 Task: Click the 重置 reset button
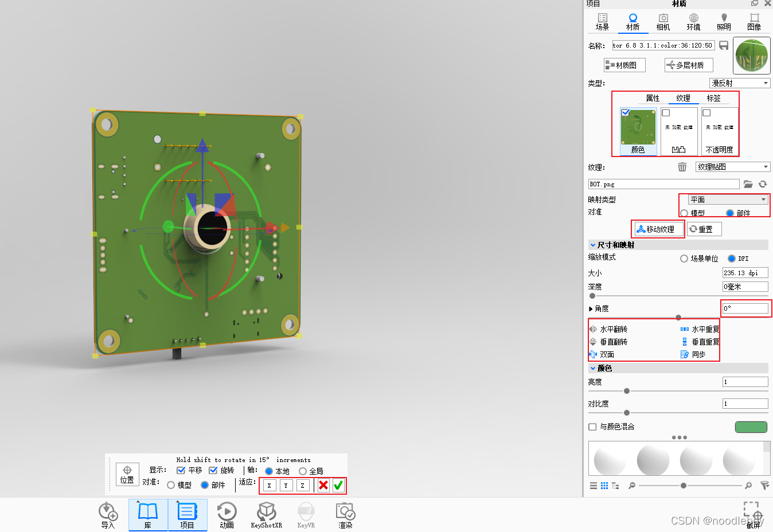click(704, 229)
